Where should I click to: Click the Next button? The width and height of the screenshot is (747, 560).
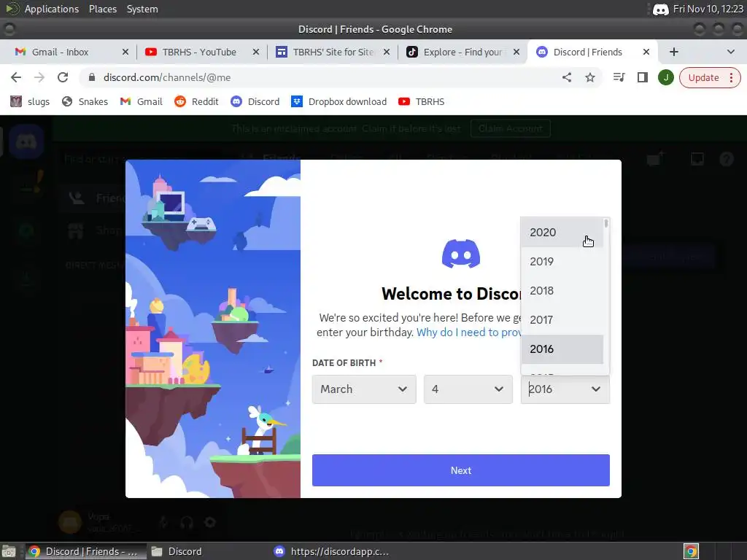tap(461, 470)
